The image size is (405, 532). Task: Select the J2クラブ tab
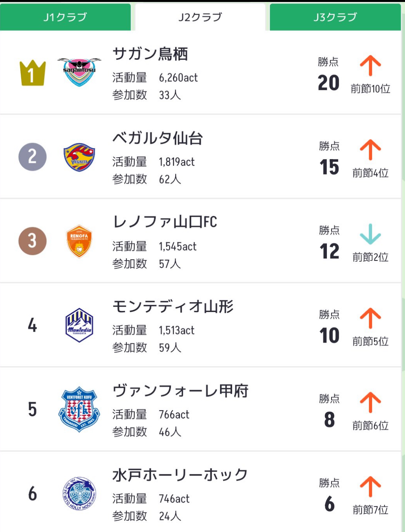(200, 17)
